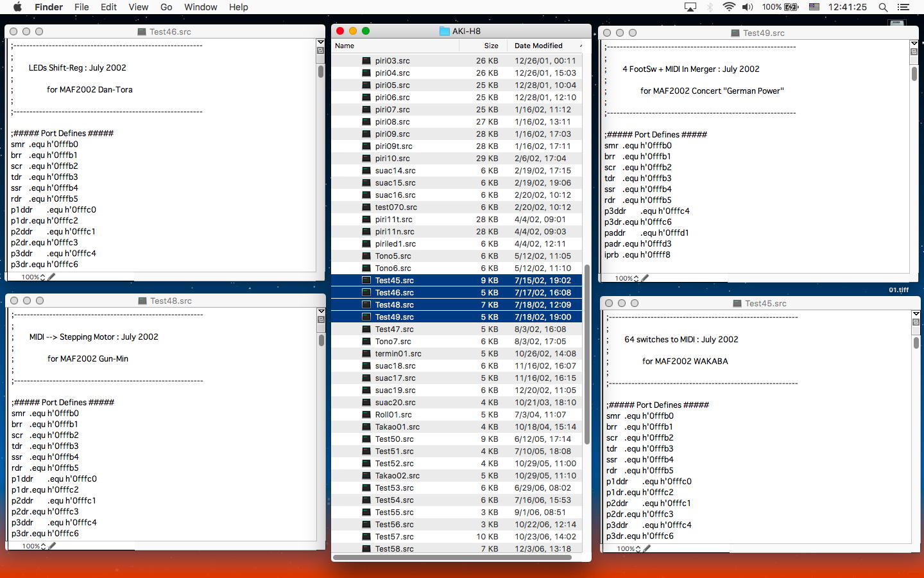924x578 pixels.
Task: Click the pencil icon in Test45.src window
Action: tap(647, 548)
